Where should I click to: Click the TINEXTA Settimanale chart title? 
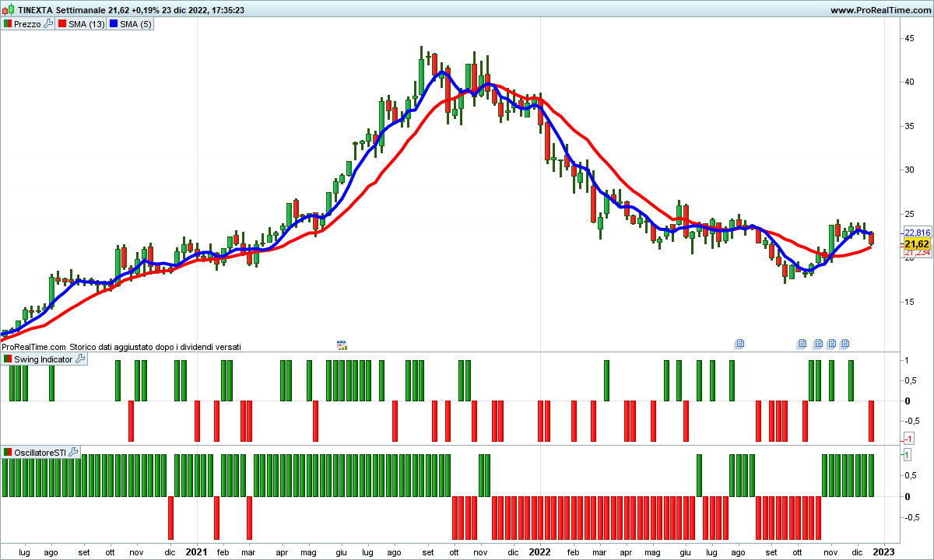tap(62, 11)
